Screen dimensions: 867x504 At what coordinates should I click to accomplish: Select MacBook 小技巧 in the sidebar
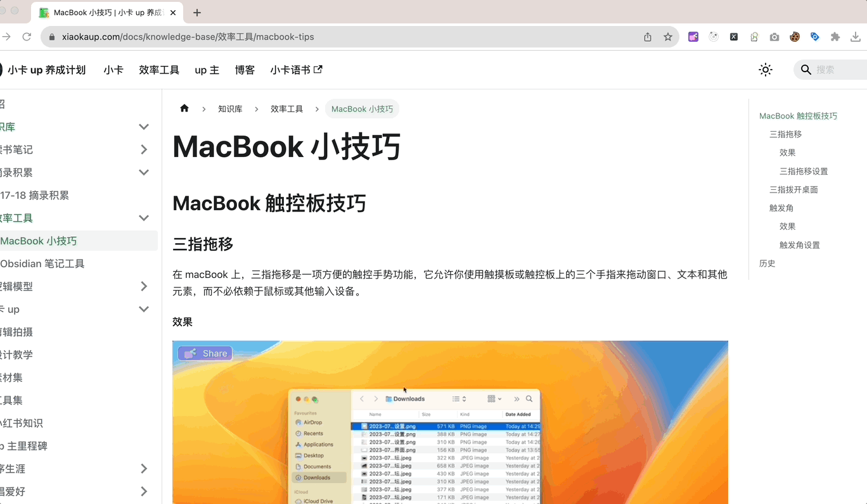pyautogui.click(x=77, y=241)
